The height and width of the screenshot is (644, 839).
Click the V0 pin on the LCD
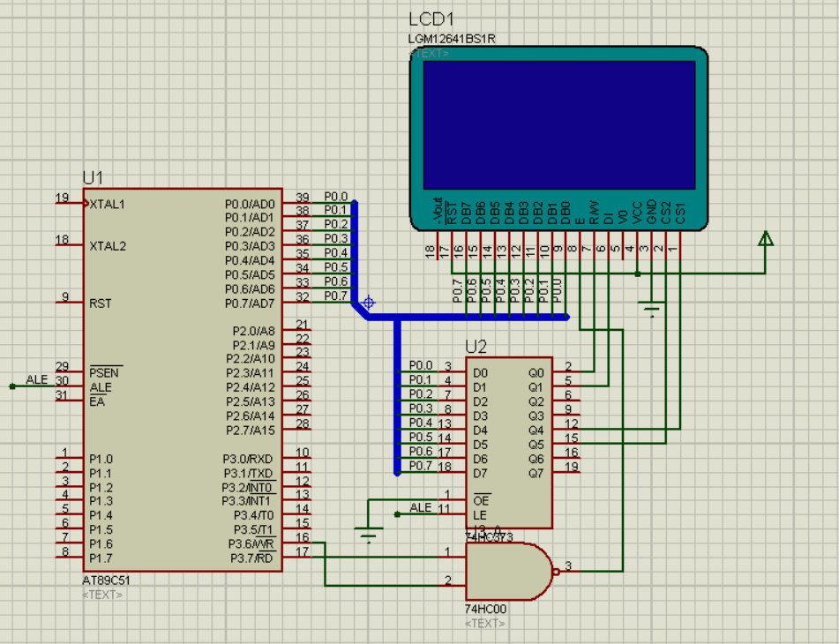[x=623, y=245]
